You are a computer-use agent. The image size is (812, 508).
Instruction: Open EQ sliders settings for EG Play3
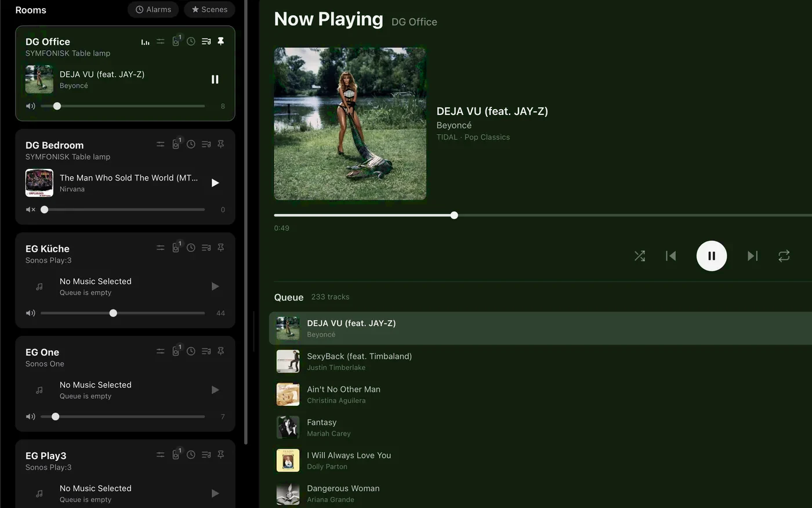click(x=160, y=455)
